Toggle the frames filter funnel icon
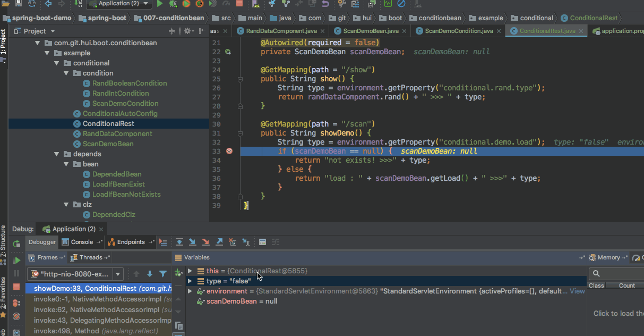 click(x=163, y=274)
